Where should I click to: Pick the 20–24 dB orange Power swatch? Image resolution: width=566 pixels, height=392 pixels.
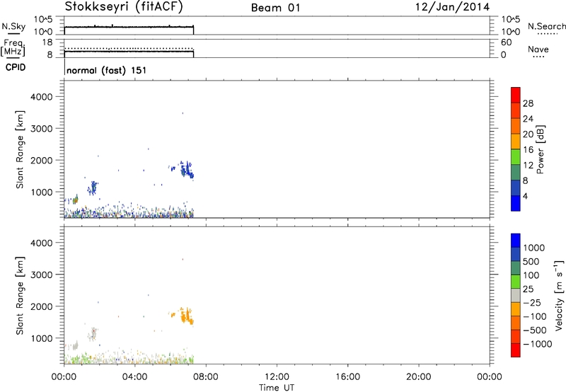point(516,127)
